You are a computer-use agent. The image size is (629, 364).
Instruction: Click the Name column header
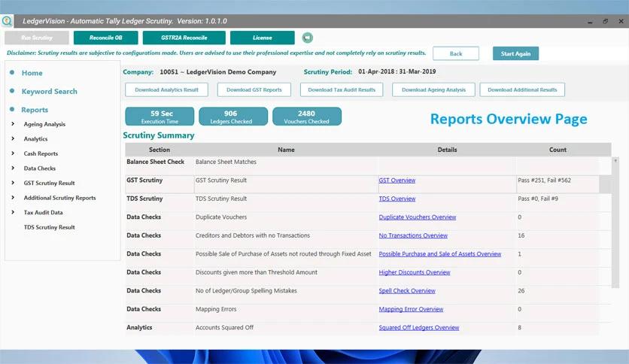[286, 150]
